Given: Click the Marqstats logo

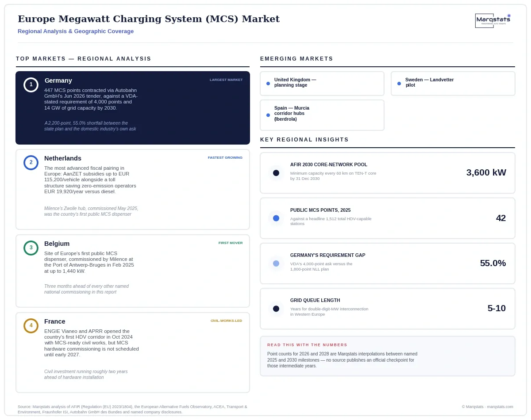Looking at the screenshot, I should [493, 20].
